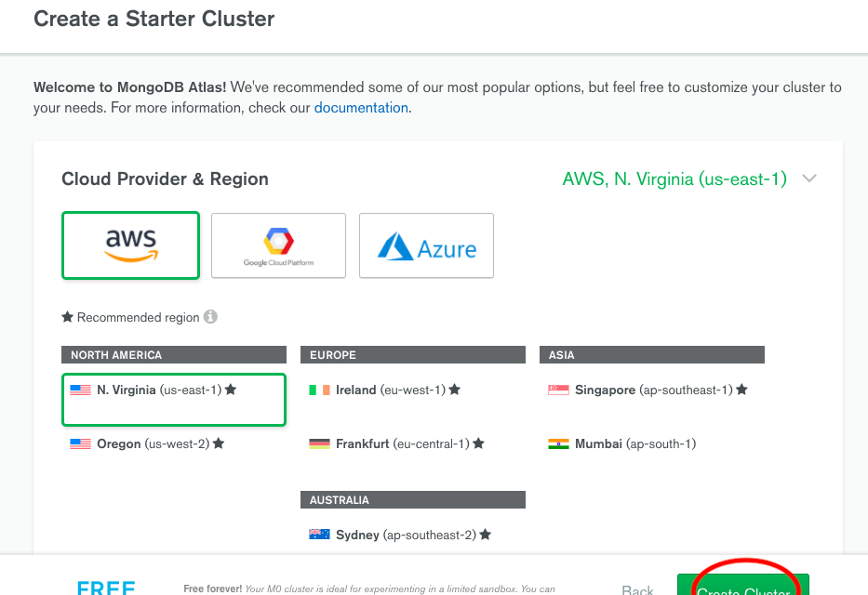Click the Back button
Screen dimensions: 868x595
pyautogui.click(x=637, y=589)
